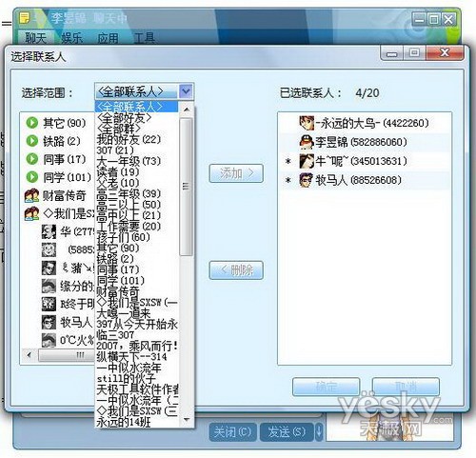The height and width of the screenshot is (458, 476).
Task: Click the dropdown list vertical scrollbar thumb
Action: click(186, 187)
